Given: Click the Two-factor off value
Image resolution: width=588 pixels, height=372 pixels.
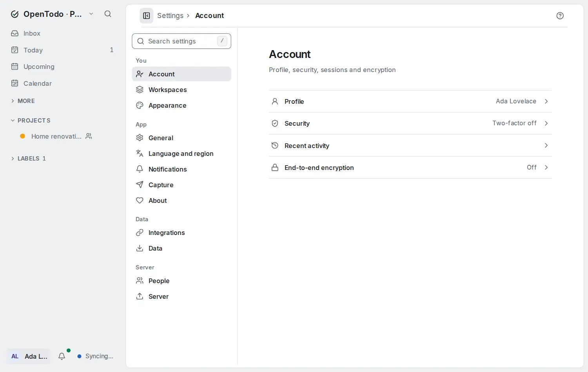Looking at the screenshot, I should click(514, 123).
